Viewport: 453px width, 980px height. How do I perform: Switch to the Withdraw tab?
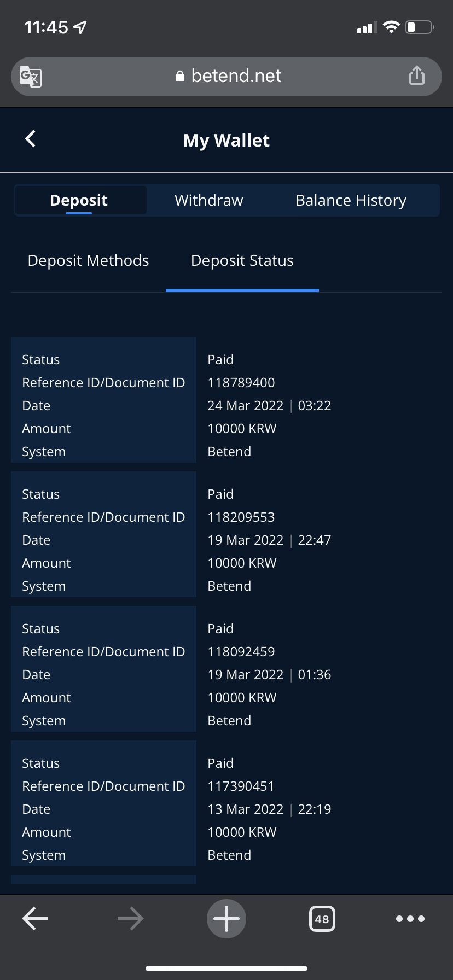(x=208, y=200)
